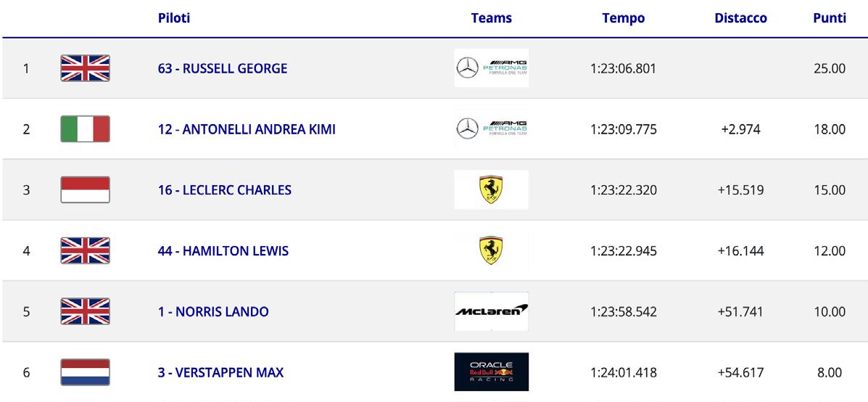This screenshot has height=402, width=868.
Task: Click the Piloti column header
Action: click(x=174, y=17)
